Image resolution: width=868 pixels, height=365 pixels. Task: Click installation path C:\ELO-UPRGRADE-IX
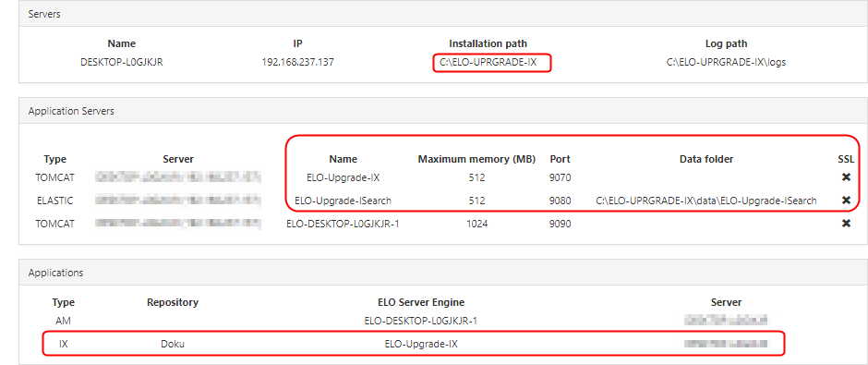click(x=488, y=63)
